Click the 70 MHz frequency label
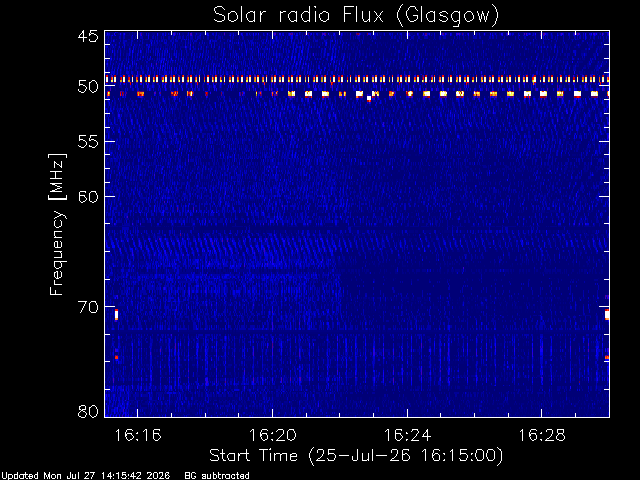This screenshot has width=640, height=480. (x=88, y=307)
